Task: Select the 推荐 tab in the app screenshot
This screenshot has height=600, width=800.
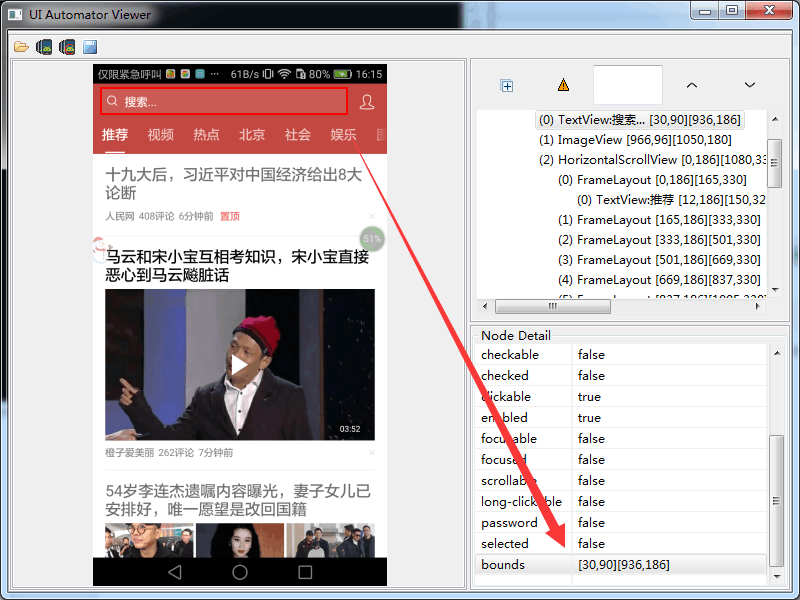Action: pos(117,135)
